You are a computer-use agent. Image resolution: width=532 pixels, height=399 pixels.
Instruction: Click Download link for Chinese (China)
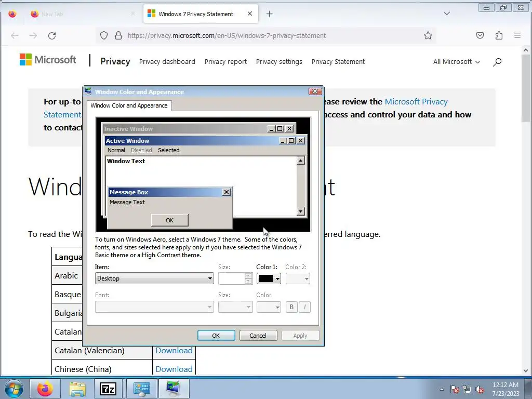click(x=174, y=369)
